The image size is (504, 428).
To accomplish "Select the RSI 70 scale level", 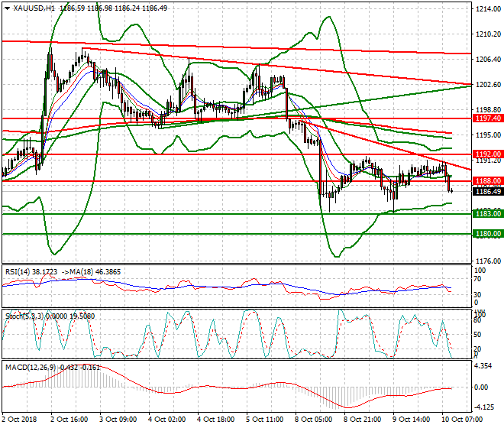I will tap(477, 279).
